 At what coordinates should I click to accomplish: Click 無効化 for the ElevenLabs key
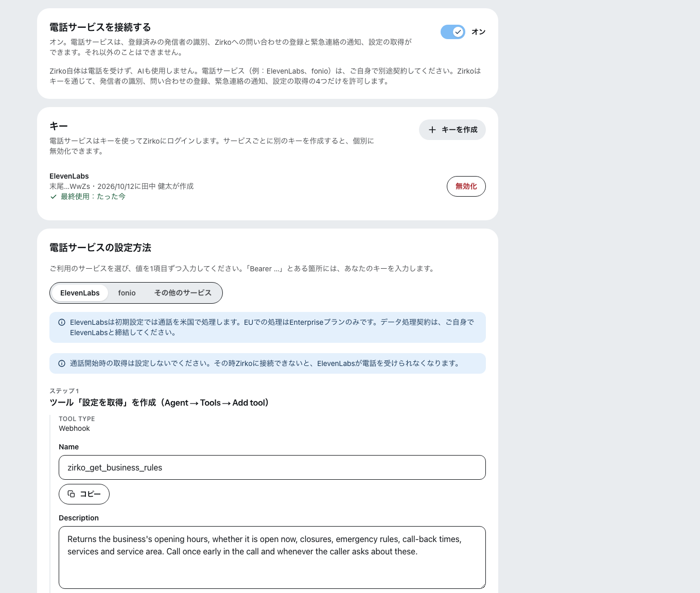click(x=466, y=186)
